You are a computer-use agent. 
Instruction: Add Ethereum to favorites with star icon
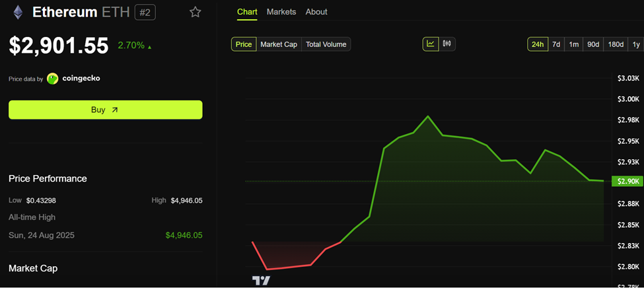[x=195, y=13]
